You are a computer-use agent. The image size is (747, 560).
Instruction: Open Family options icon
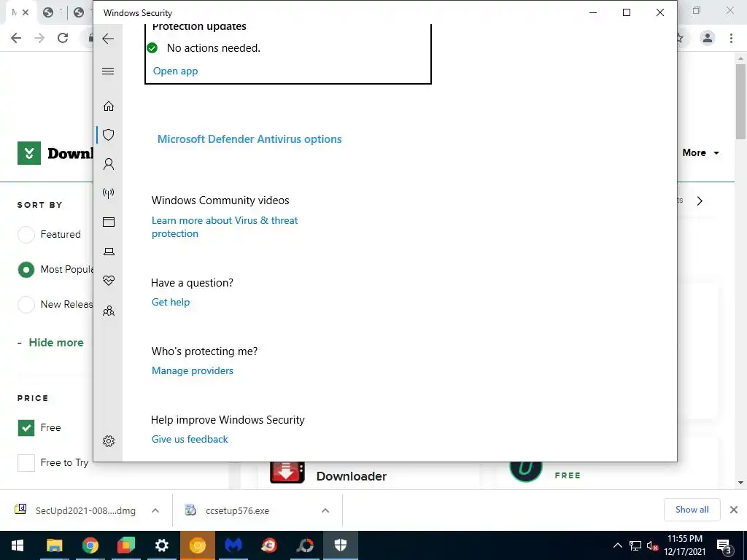pos(109,311)
